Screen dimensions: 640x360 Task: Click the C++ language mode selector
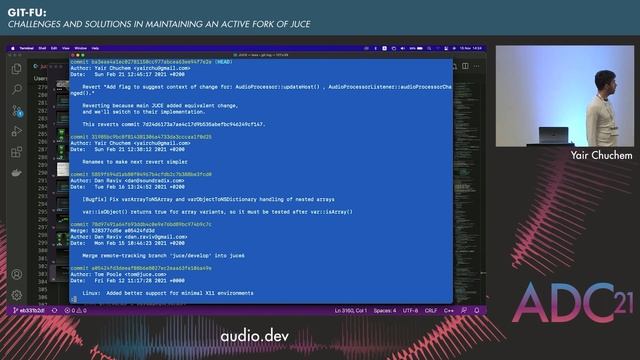(x=449, y=311)
